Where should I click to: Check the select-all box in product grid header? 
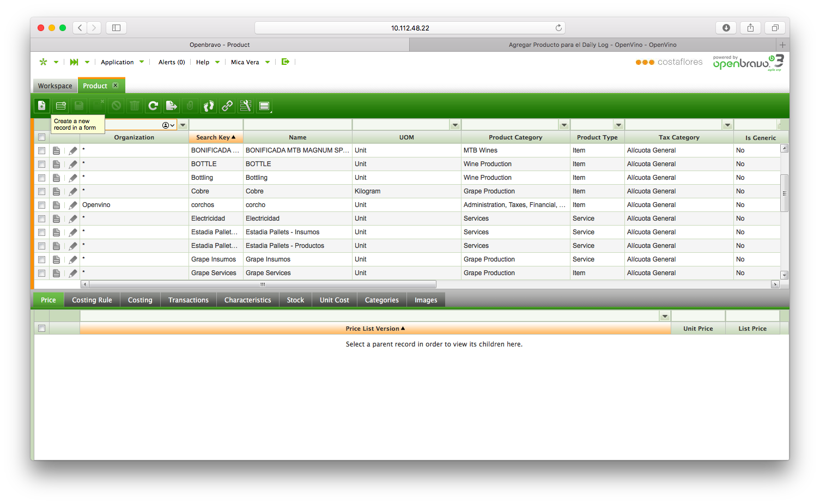(41, 137)
